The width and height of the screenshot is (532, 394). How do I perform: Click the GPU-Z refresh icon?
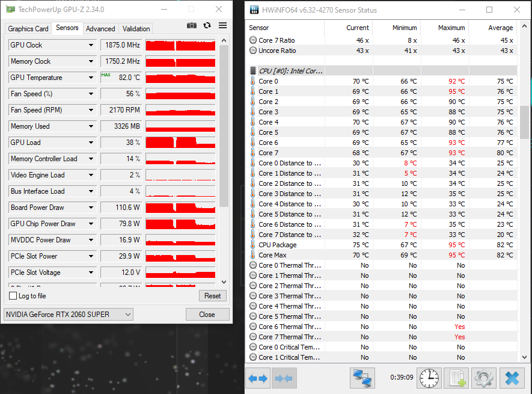coord(207,25)
